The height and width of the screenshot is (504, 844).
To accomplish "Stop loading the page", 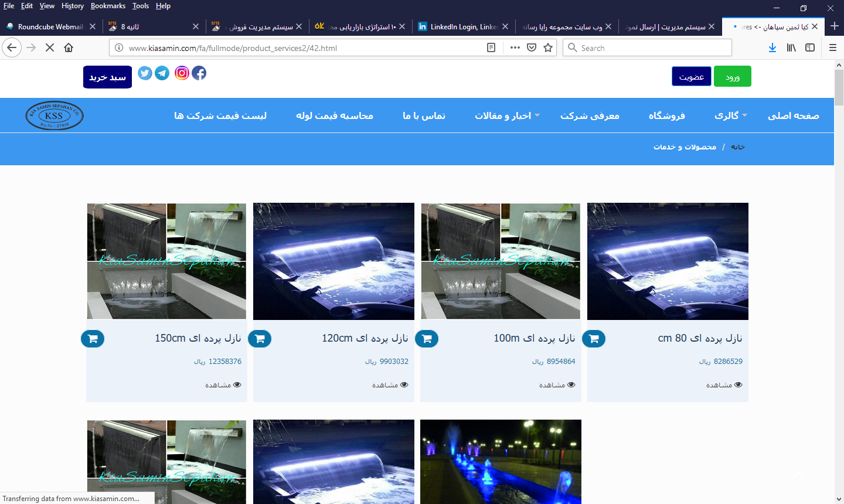I will click(x=50, y=47).
